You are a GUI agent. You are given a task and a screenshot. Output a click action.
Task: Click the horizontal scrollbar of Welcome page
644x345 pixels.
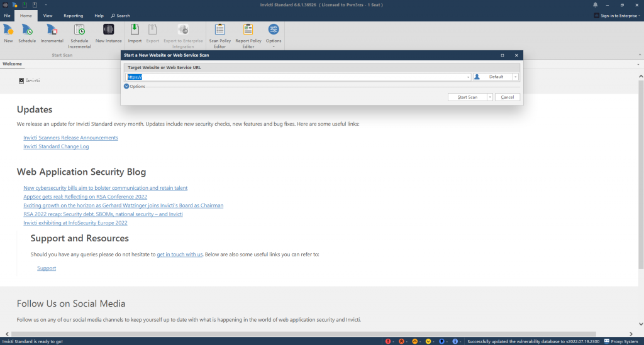coord(304,334)
